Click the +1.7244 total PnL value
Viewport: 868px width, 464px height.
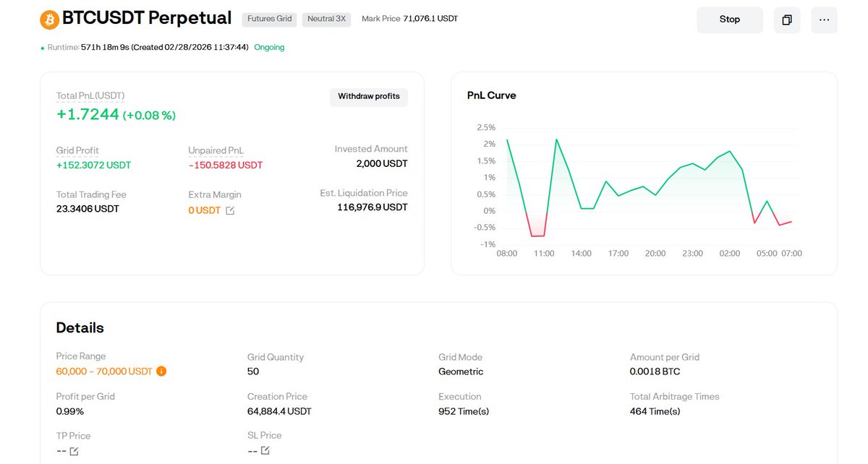[x=88, y=113]
